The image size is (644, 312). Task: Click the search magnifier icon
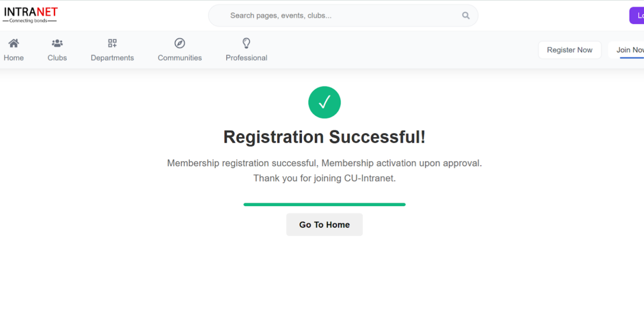click(465, 15)
